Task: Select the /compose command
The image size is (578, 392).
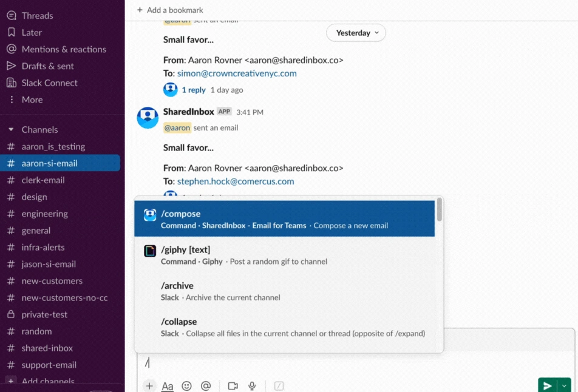Action: click(284, 219)
